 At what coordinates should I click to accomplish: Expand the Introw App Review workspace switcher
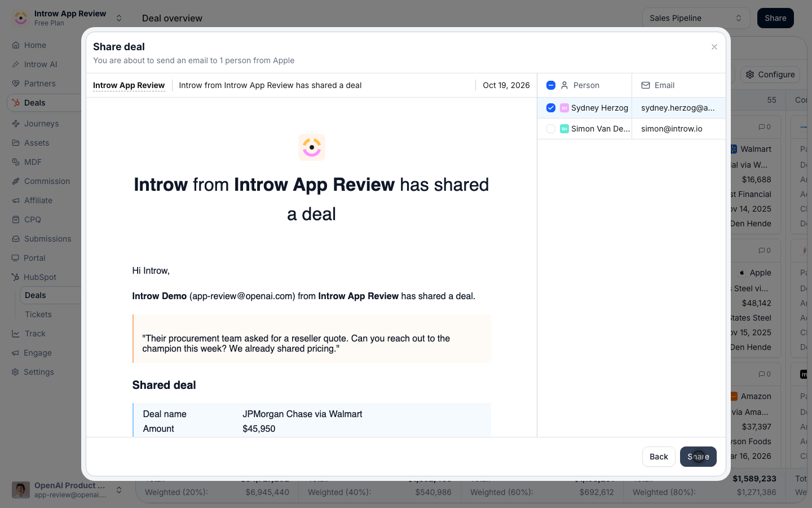tap(119, 18)
